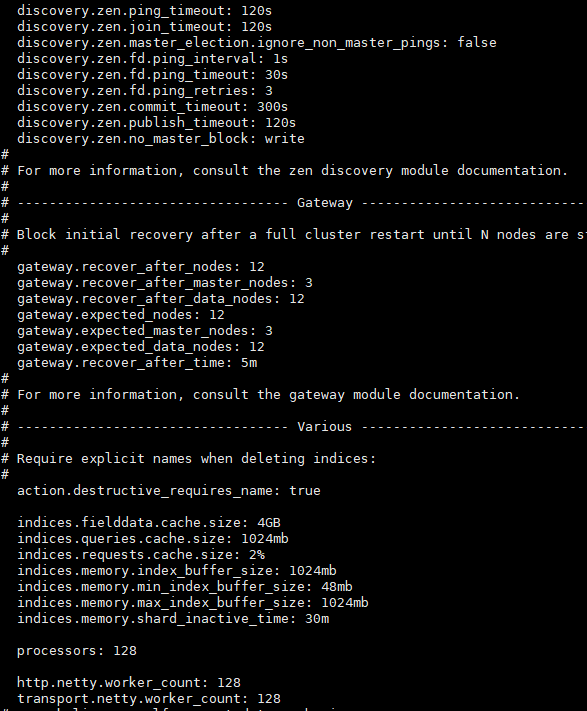
Task: Click the no_master_block write value
Action: (285, 139)
